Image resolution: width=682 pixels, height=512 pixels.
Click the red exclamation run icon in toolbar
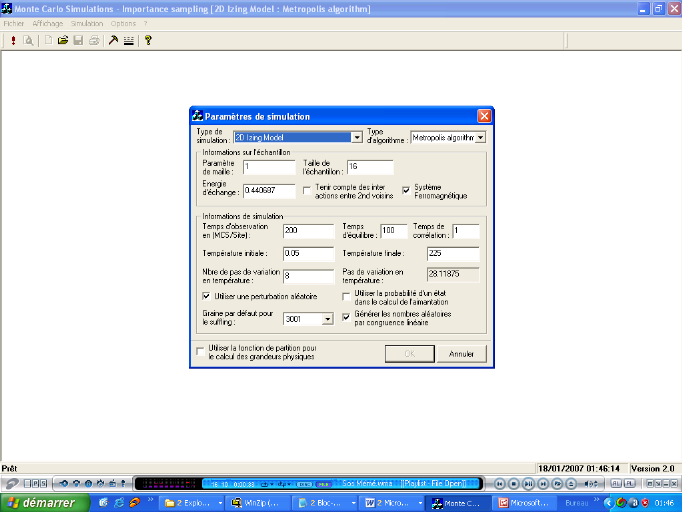coord(13,41)
